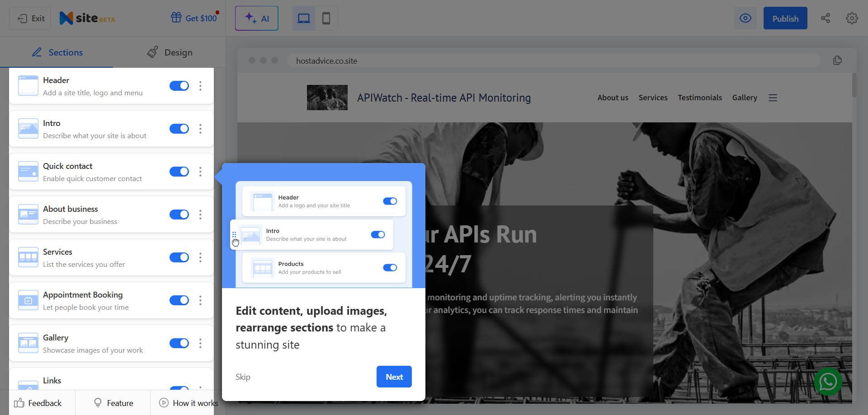Switch to desktop preview mode
The height and width of the screenshot is (415, 868).
304,19
